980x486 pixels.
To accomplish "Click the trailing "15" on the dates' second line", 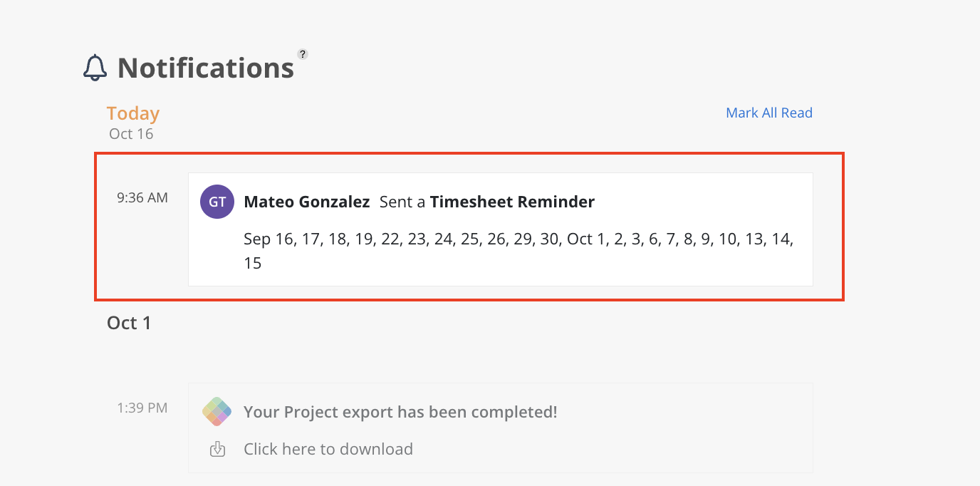I will click(253, 263).
